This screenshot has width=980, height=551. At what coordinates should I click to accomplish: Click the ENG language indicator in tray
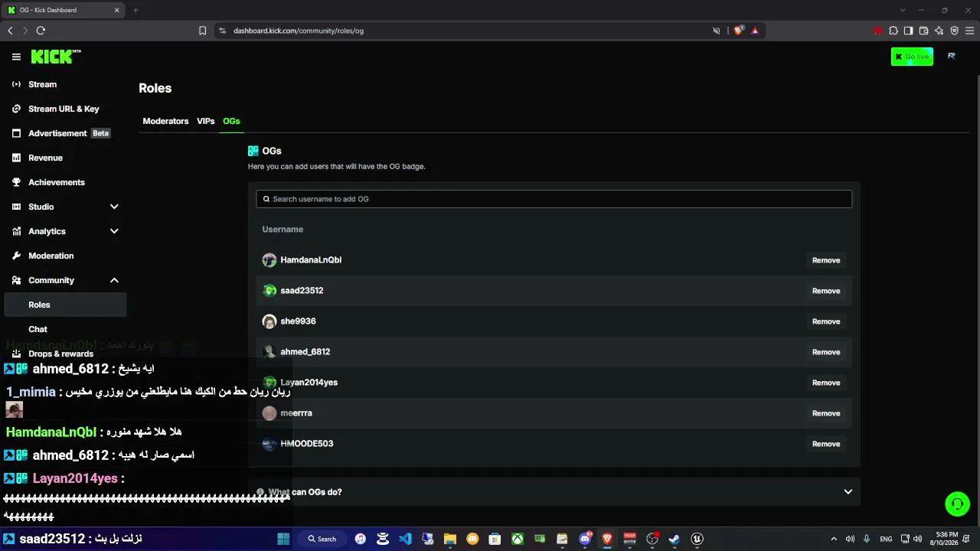point(886,539)
